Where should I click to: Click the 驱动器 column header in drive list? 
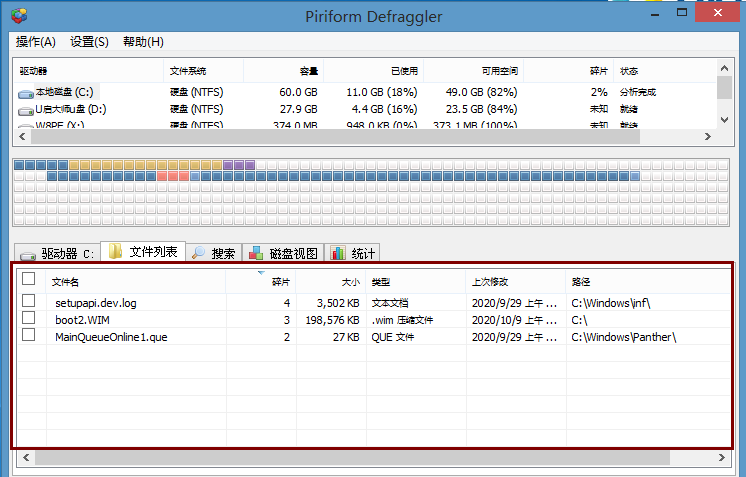[x=88, y=71]
